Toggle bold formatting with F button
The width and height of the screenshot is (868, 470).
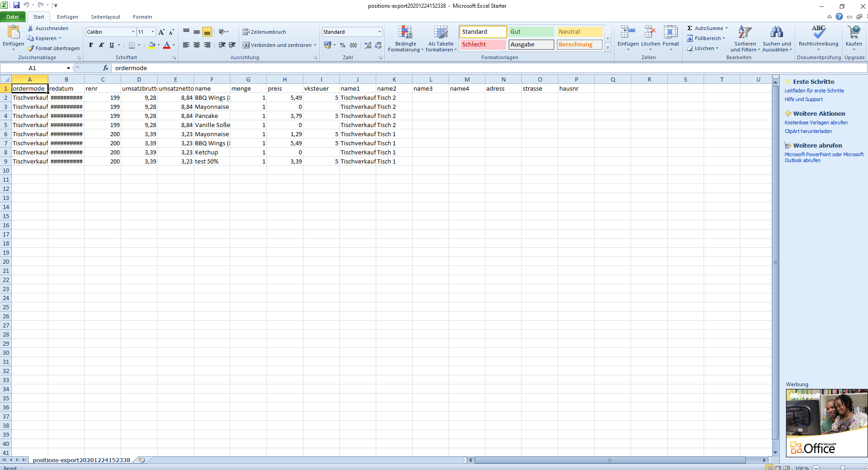91,45
